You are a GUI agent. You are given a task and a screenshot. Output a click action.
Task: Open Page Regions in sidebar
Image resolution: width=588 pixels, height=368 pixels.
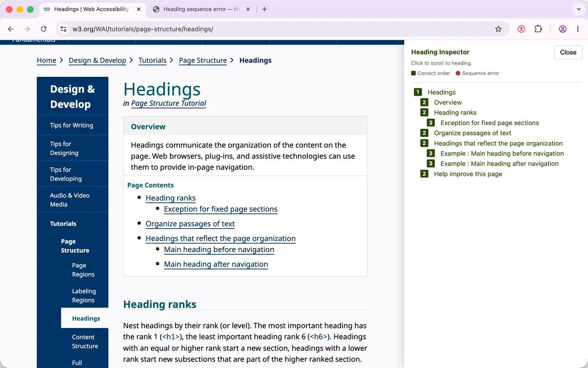coord(83,270)
